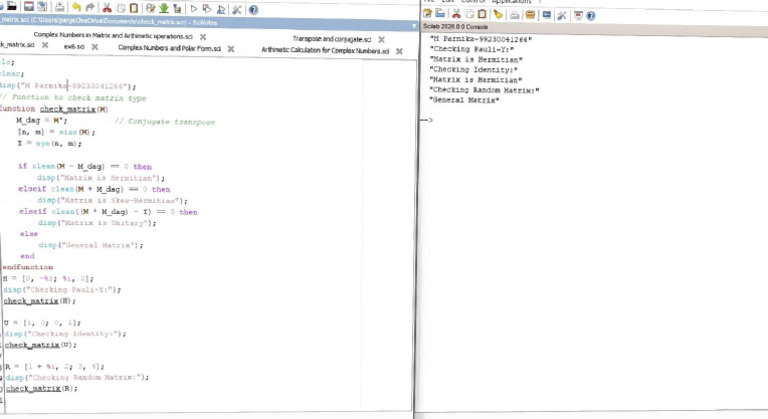Launch Xcos from console toolbar
The width and height of the screenshot is (768, 419).
(x=547, y=15)
